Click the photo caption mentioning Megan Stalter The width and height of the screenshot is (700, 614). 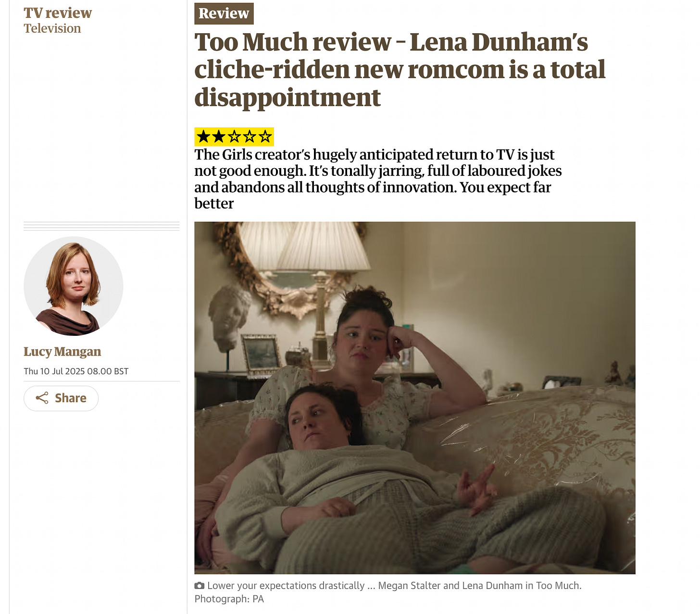click(394, 586)
